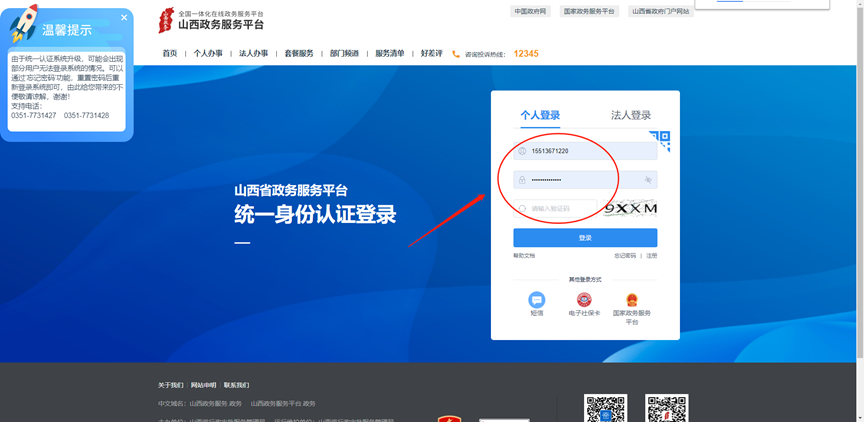
Task: Click the support phone 0351-7731427
Action: click(34, 116)
